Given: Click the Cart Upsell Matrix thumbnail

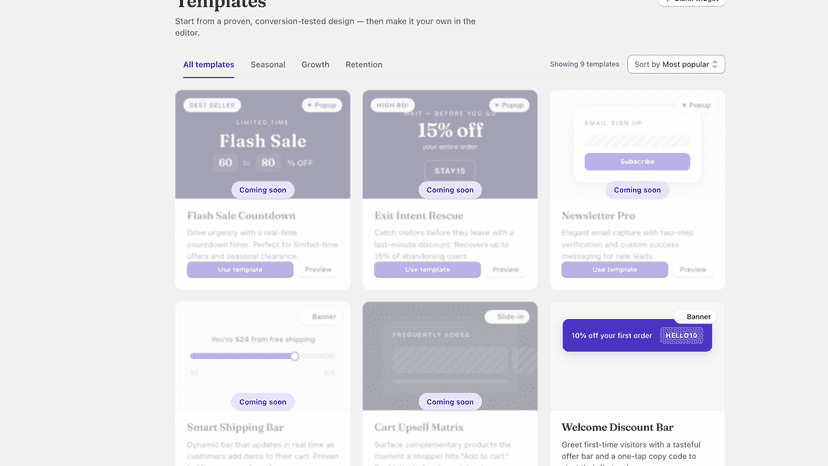Looking at the screenshot, I should (x=450, y=356).
